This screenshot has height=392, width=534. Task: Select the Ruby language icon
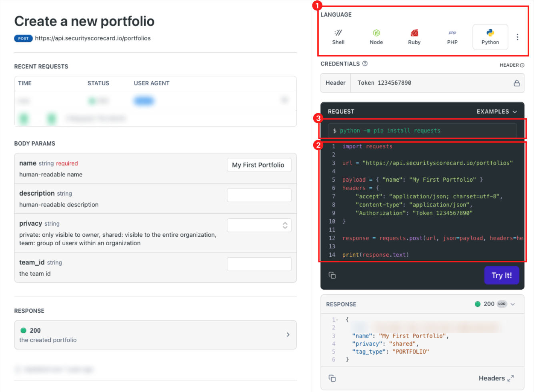pos(414,37)
